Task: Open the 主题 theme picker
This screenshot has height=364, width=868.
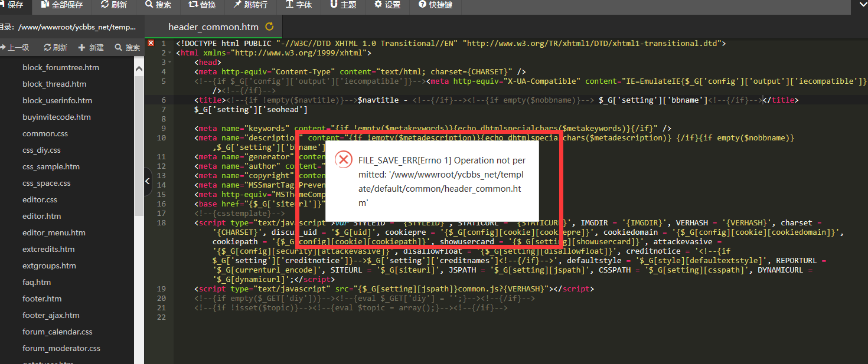Action: 343,5
